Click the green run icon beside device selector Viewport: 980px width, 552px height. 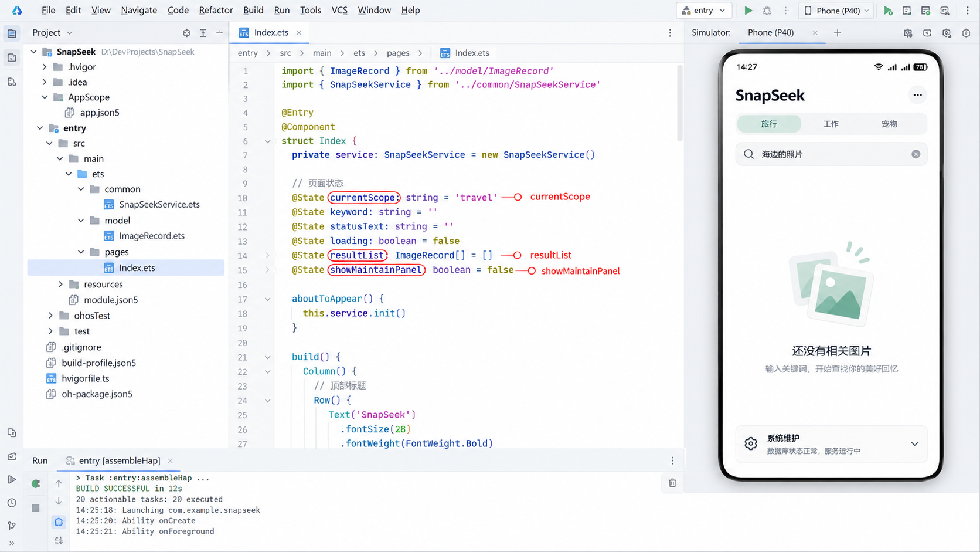(888, 11)
